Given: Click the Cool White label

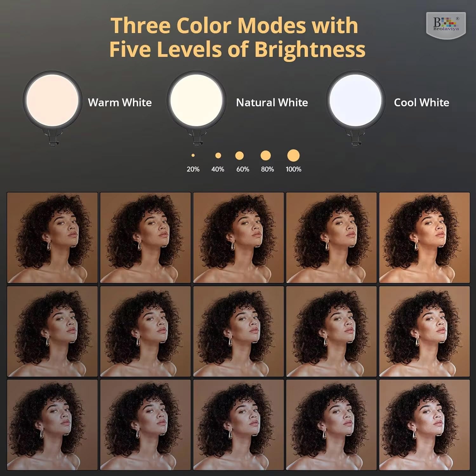Looking at the screenshot, I should coord(421,102).
